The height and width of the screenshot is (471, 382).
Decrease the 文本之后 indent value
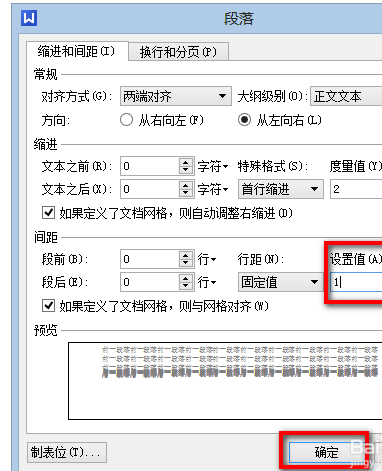click(x=186, y=193)
